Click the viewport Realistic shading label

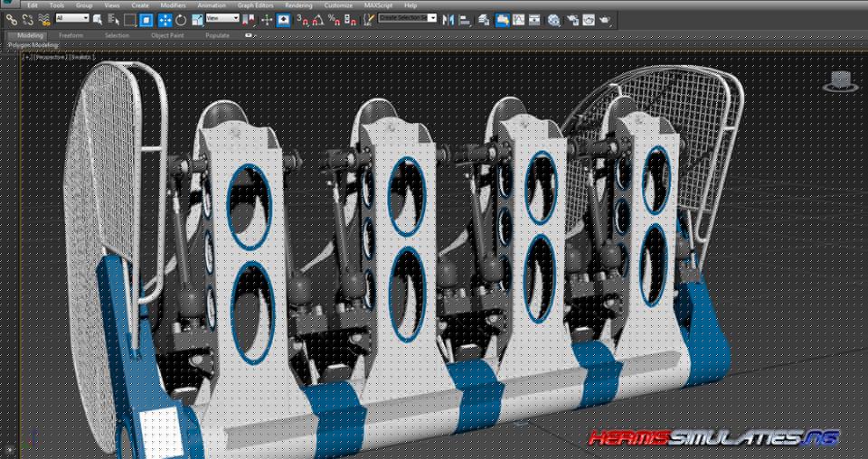tap(82, 57)
